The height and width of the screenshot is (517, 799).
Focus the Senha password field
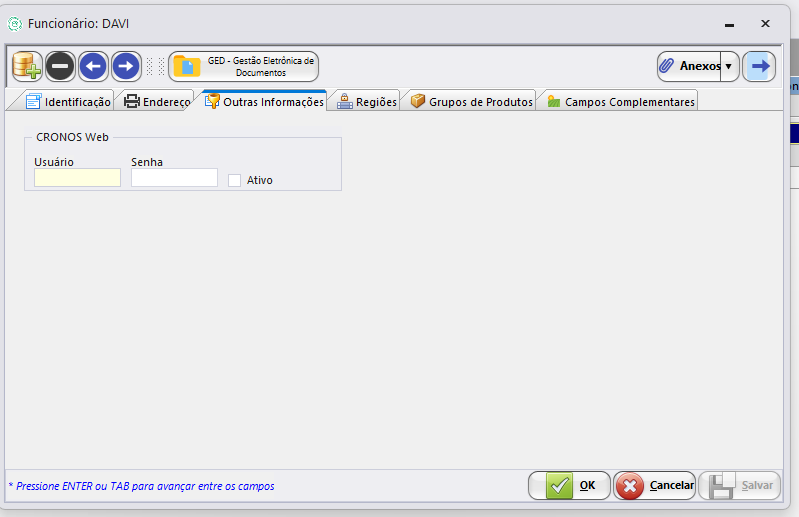point(174,178)
